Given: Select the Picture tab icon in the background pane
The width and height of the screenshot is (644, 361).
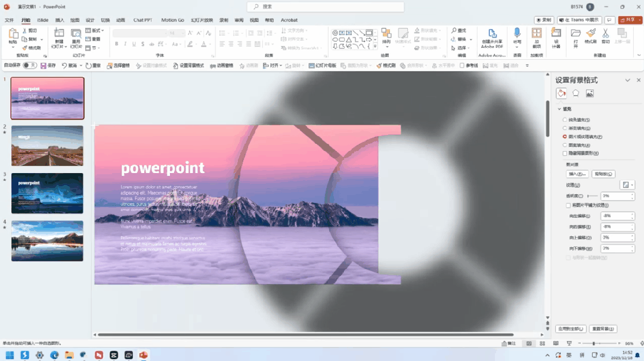Looking at the screenshot, I should click(590, 93).
